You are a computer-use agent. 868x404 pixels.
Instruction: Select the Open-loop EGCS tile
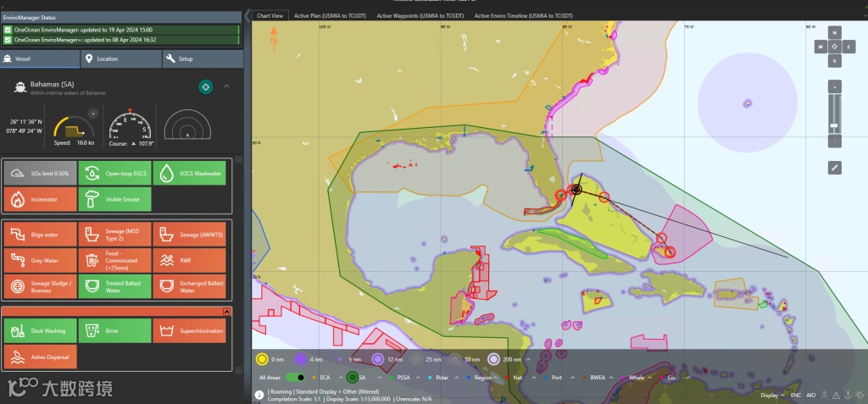115,174
